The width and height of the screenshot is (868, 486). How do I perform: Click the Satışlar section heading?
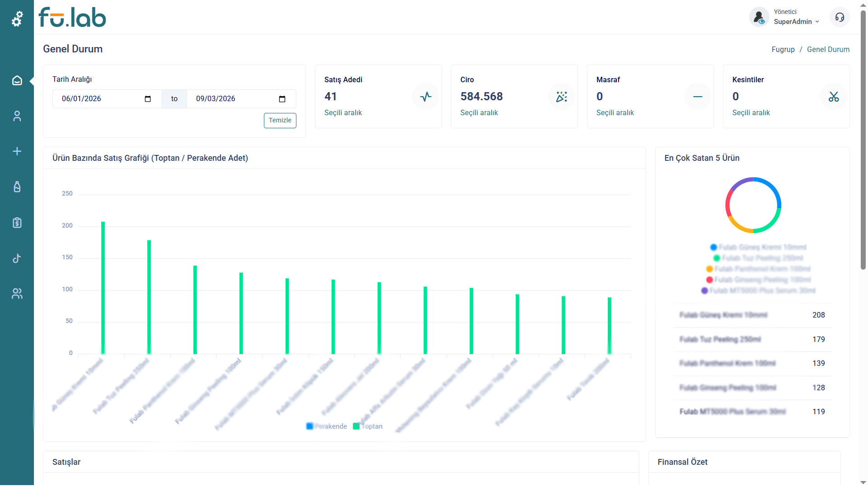66,462
